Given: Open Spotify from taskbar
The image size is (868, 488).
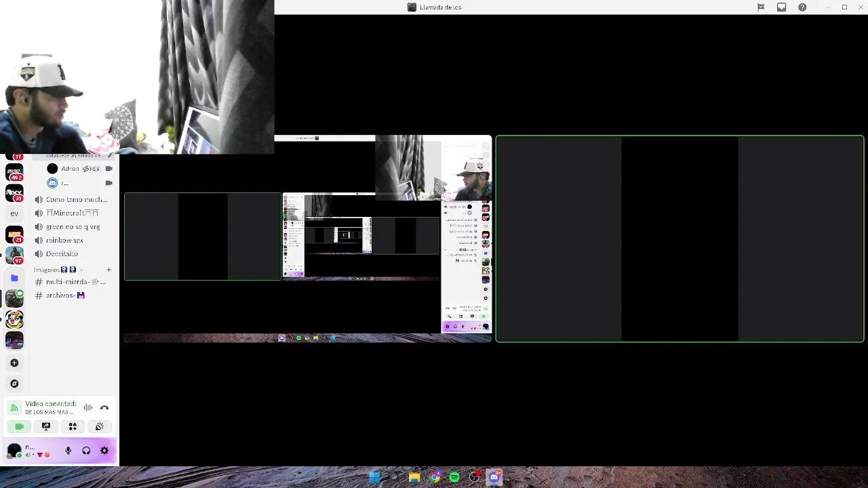Looking at the screenshot, I should [454, 477].
